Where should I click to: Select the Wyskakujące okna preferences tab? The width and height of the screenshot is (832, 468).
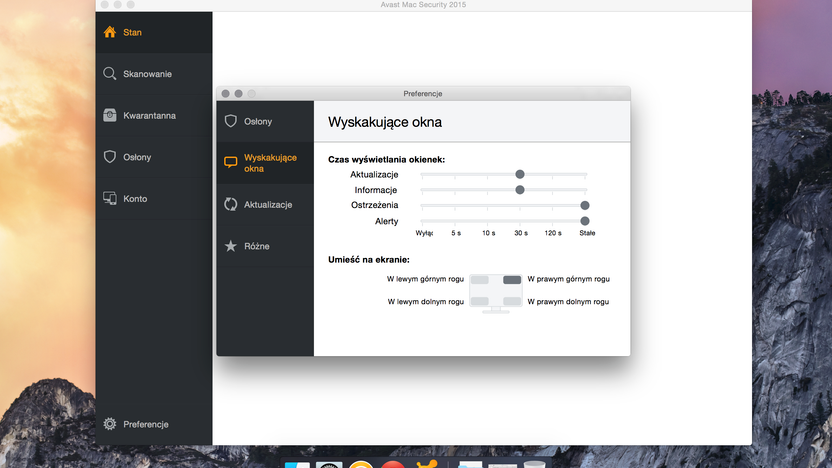coord(265,163)
